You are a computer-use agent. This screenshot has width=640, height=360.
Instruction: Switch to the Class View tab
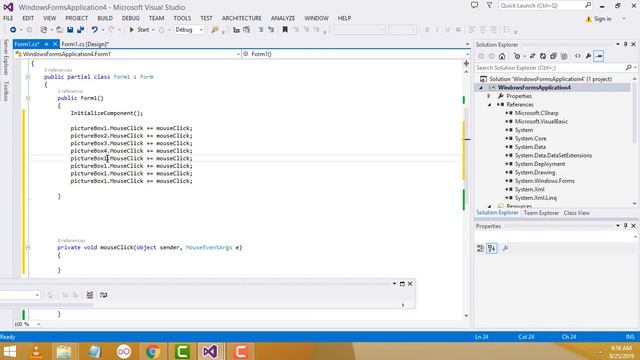[576, 213]
